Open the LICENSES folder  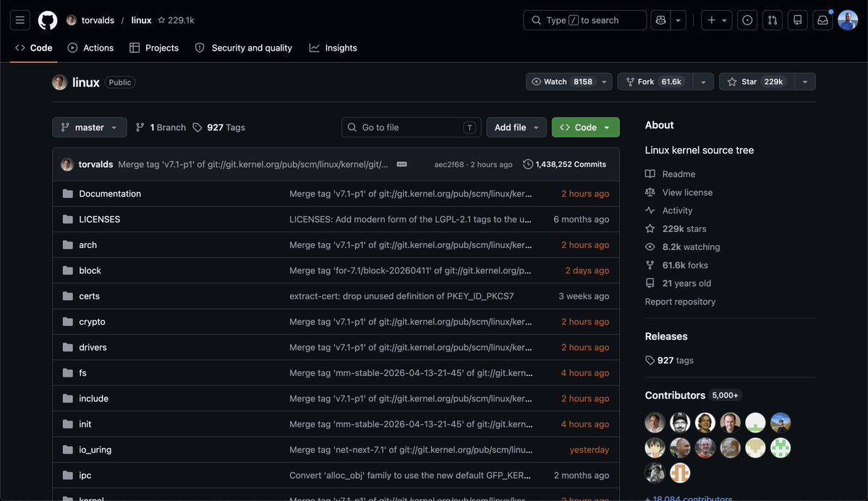pos(100,219)
